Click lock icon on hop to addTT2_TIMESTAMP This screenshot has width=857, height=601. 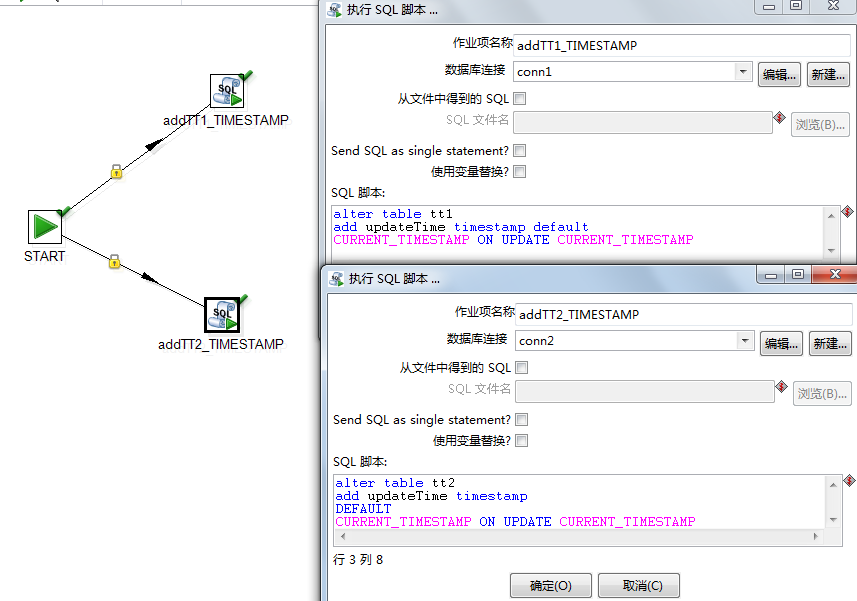[x=114, y=261]
